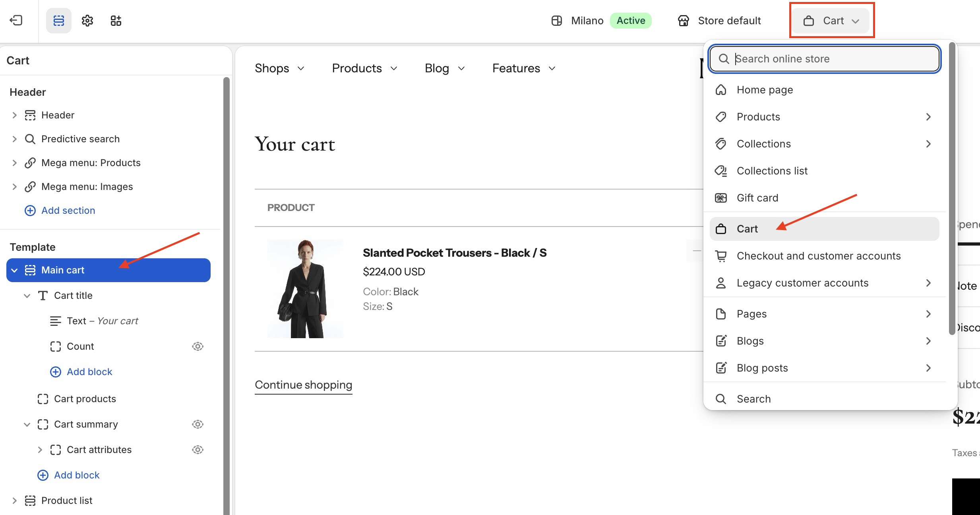
Task: Open the Products navigation menu in preview
Action: (365, 68)
